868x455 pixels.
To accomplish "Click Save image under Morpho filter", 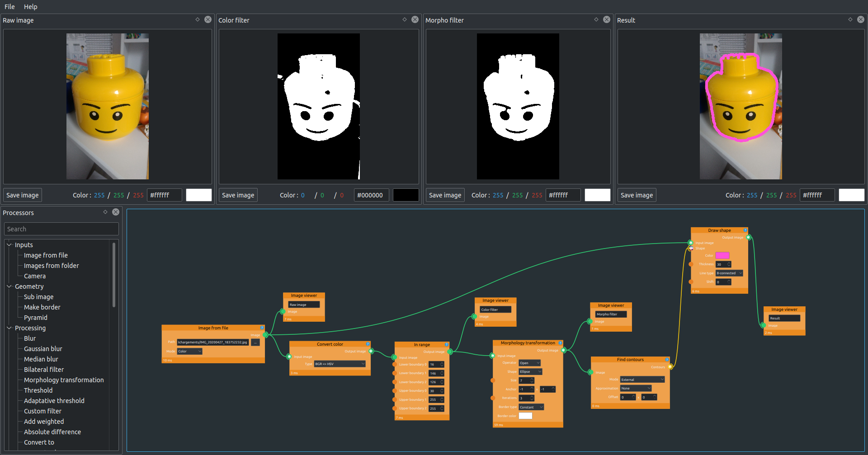I will [x=445, y=195].
